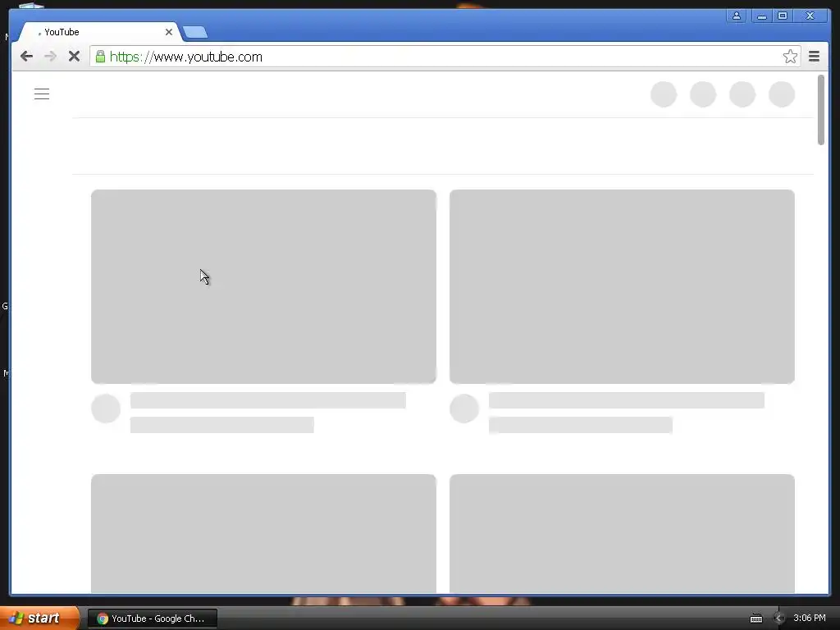Click the page's vertical scrollbar thumb

[820, 110]
